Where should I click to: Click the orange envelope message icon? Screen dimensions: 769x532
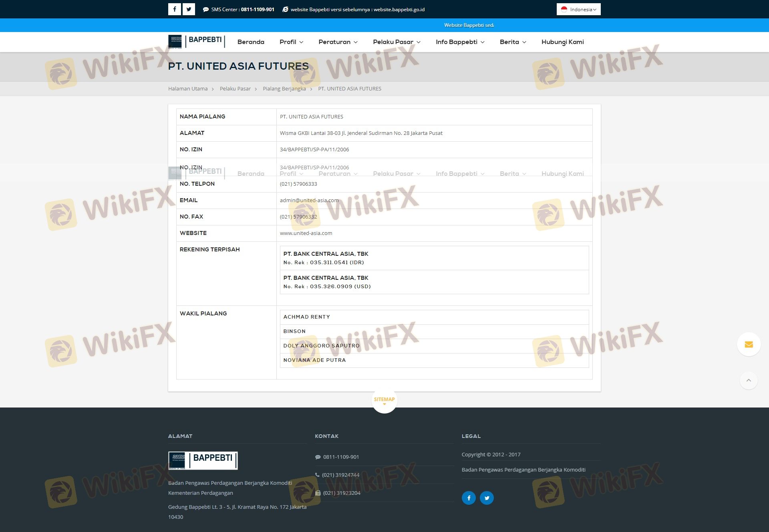[749, 344]
